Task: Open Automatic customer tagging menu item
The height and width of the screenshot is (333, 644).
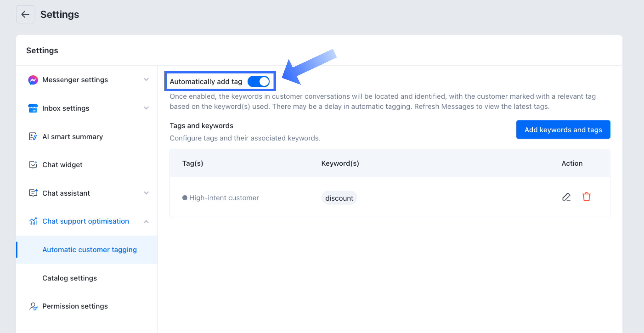Action: coord(89,250)
